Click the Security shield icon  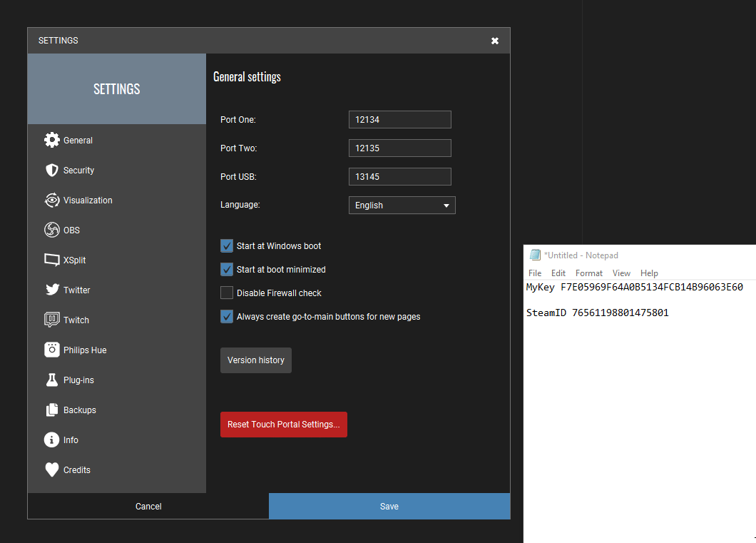[x=51, y=171]
